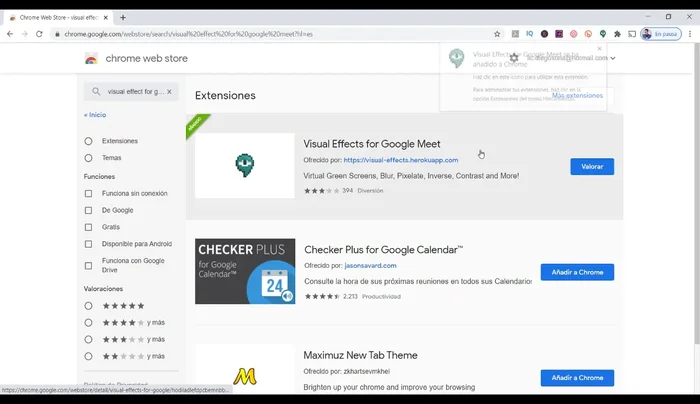Open the green Visual Effects extension icon in toolbar
This screenshot has height=404, width=700.
[x=603, y=34]
